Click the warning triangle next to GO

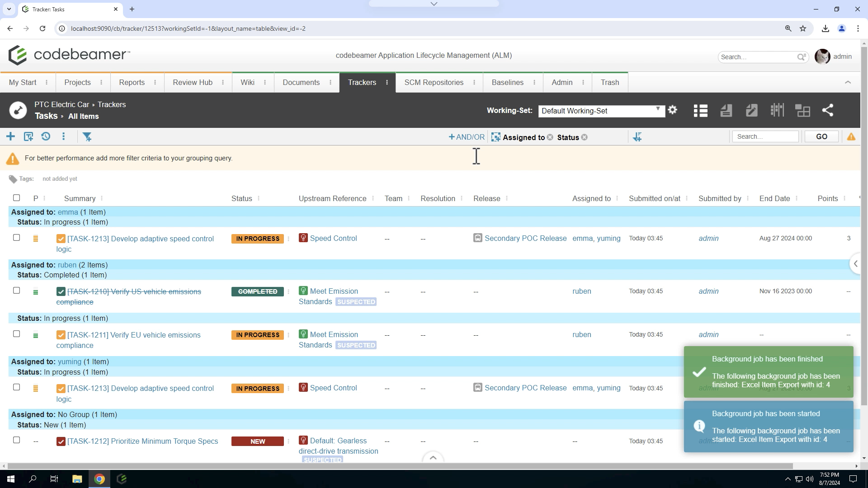coord(851,136)
